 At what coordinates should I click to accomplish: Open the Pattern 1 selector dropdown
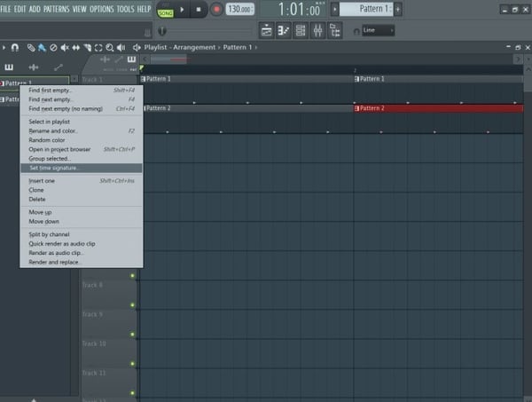pyautogui.click(x=366, y=9)
